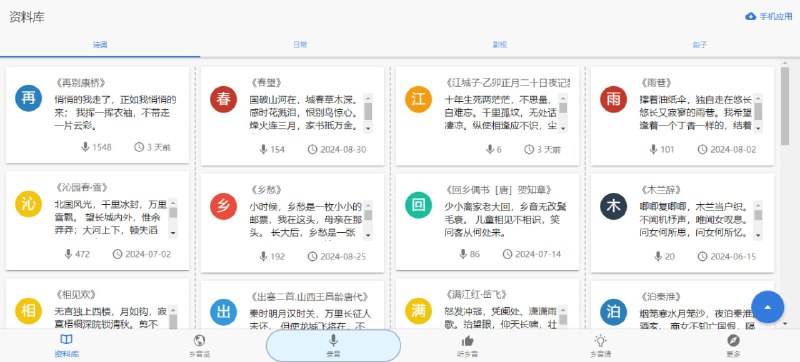
Task: Click the red 雨 avatar of 《雨巷》
Action: [x=613, y=99]
